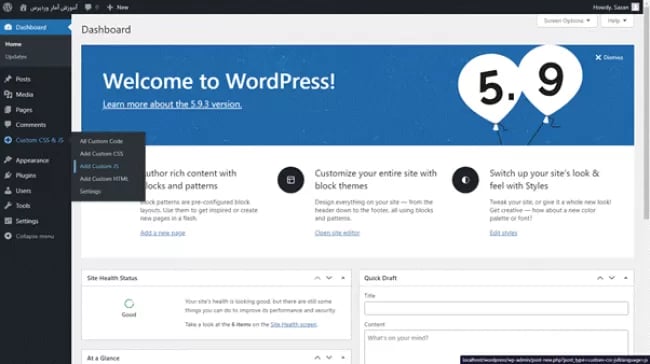Click the Posts pushpin icon
Screen dimensions: 650x364
(8, 79)
